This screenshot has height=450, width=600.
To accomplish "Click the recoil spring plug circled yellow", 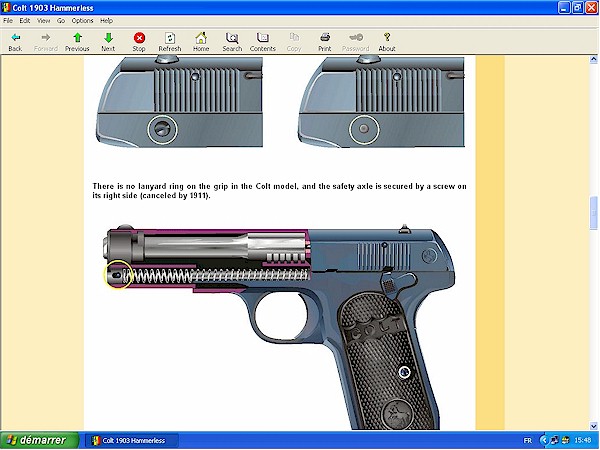I will [117, 275].
